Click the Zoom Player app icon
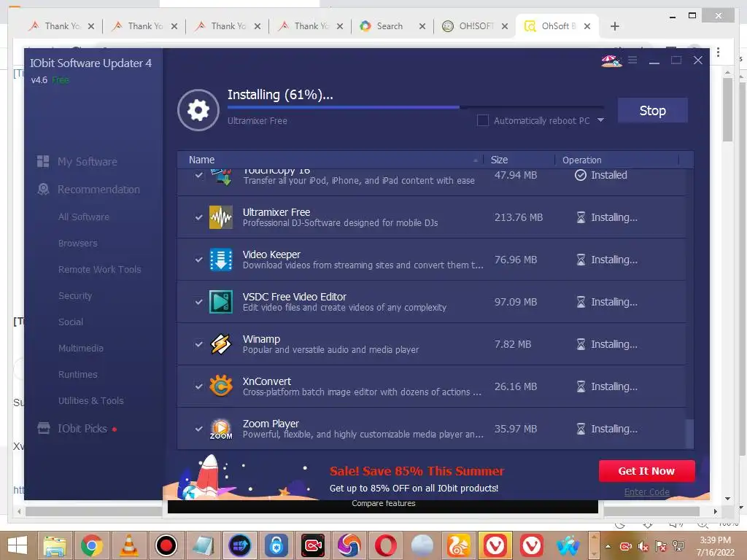This screenshot has width=747, height=560. tap(221, 429)
